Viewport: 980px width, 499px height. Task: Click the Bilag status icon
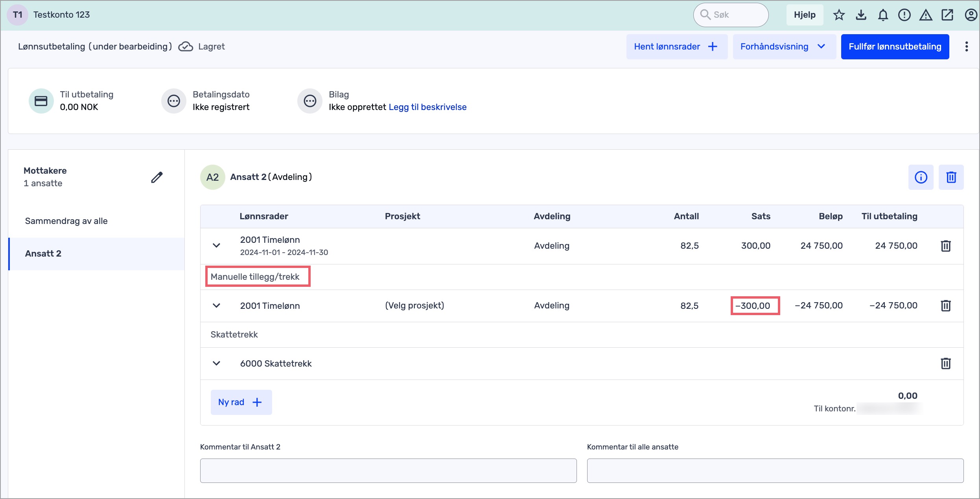(310, 101)
